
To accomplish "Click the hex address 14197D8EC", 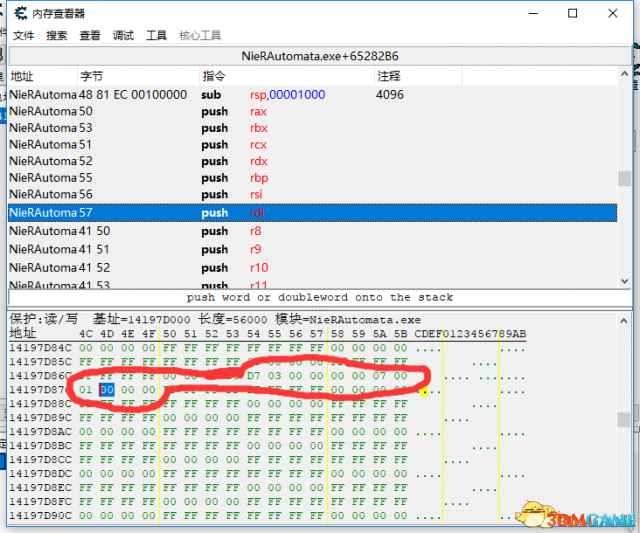I will tap(40, 488).
